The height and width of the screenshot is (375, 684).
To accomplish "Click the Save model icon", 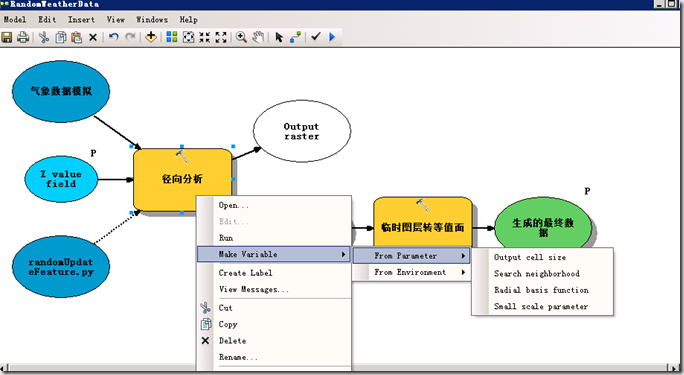I will pos(7,37).
